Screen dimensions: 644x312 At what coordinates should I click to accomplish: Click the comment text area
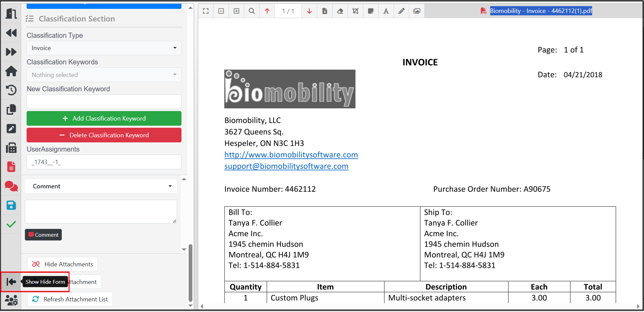click(101, 212)
